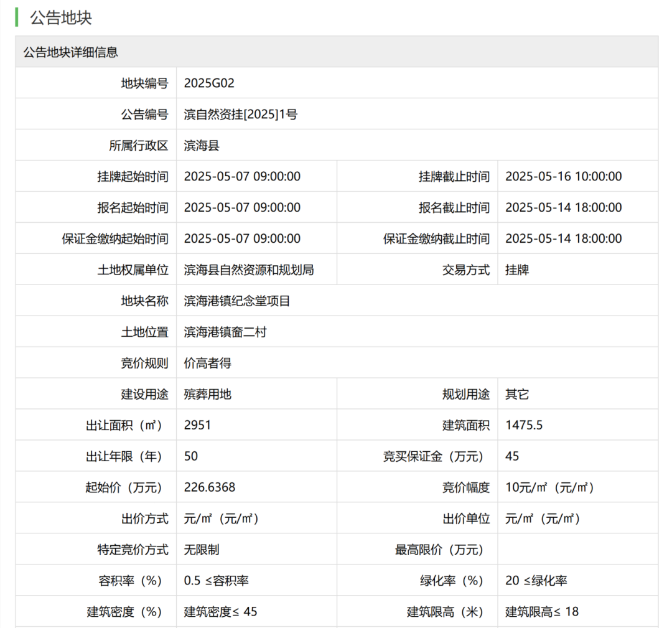
Task: Select transfer area value 2951
Action: 197,425
